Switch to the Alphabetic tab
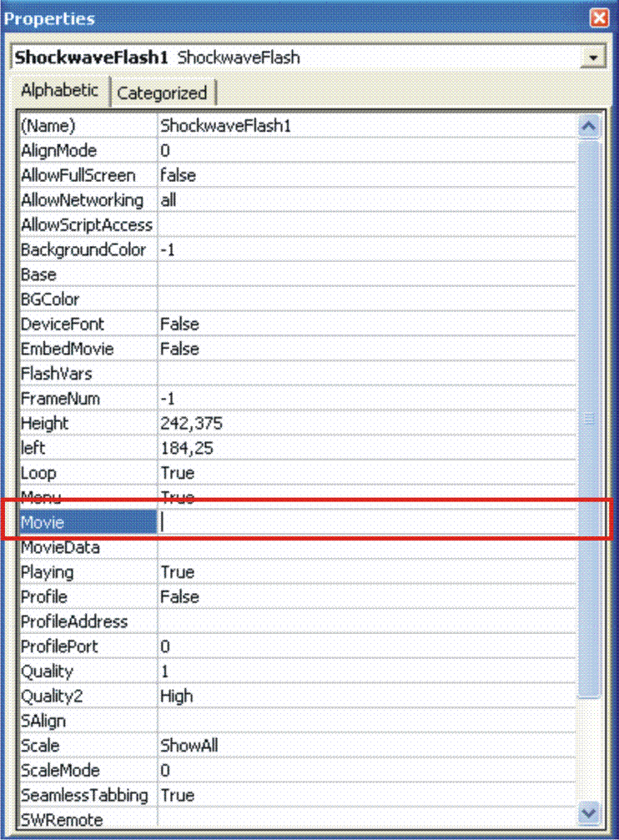The height and width of the screenshot is (840, 619). (x=59, y=91)
